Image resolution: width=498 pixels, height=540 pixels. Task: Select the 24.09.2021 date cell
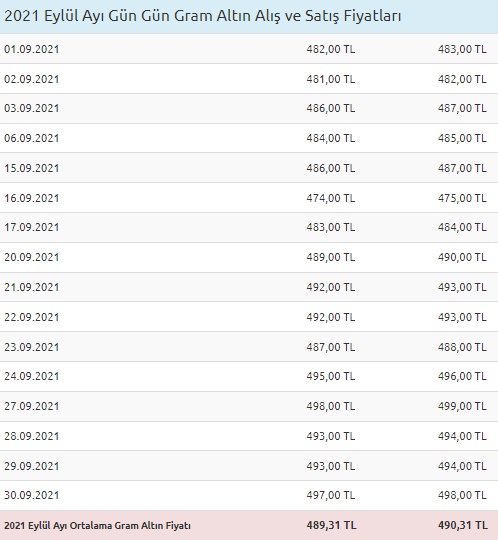point(32,376)
